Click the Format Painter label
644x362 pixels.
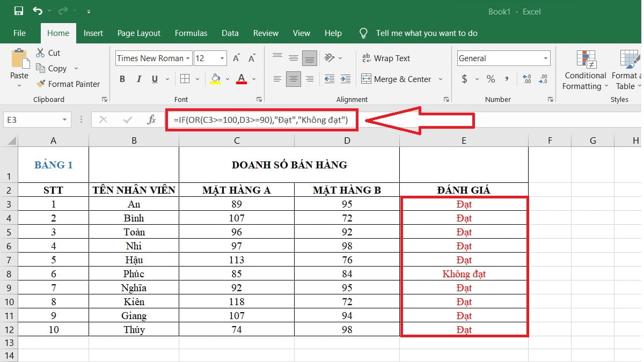(74, 84)
